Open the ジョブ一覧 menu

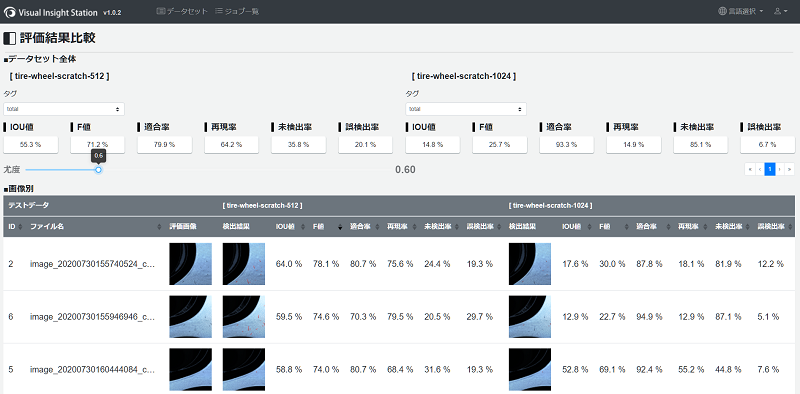[x=237, y=11]
